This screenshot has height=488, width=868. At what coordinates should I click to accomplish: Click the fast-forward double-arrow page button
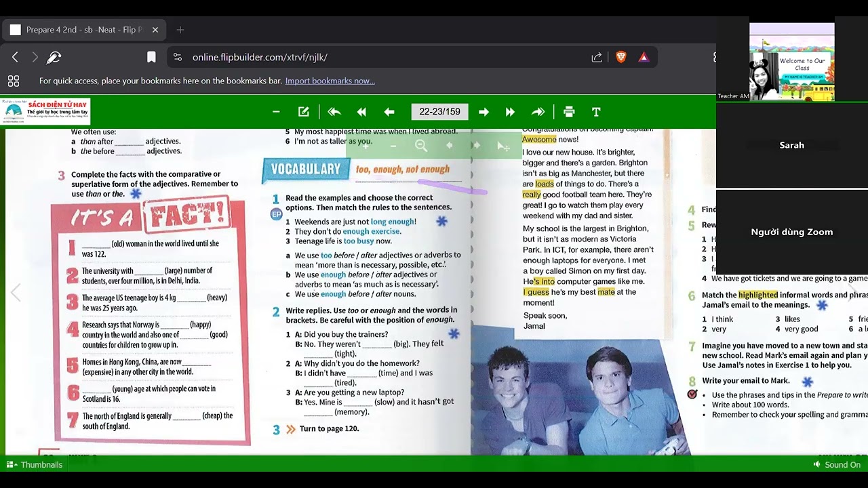click(510, 112)
